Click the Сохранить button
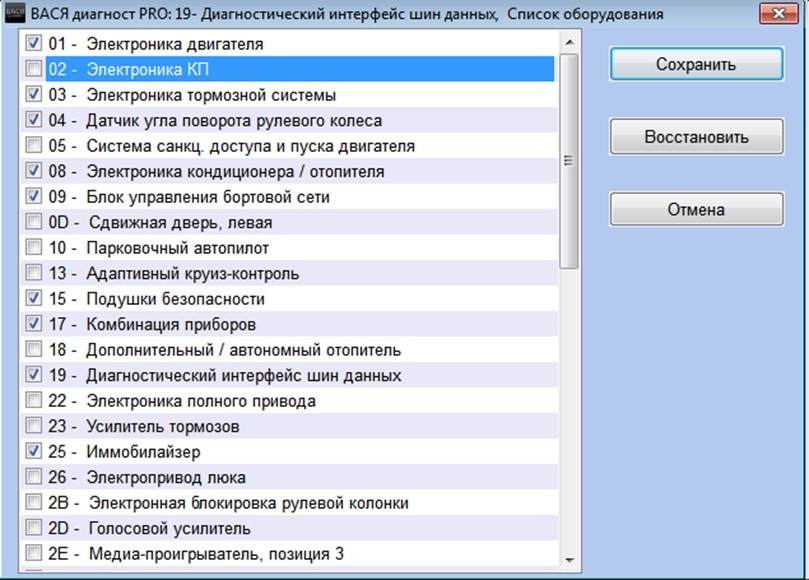Viewport: 809px width, 580px height. coord(697,65)
